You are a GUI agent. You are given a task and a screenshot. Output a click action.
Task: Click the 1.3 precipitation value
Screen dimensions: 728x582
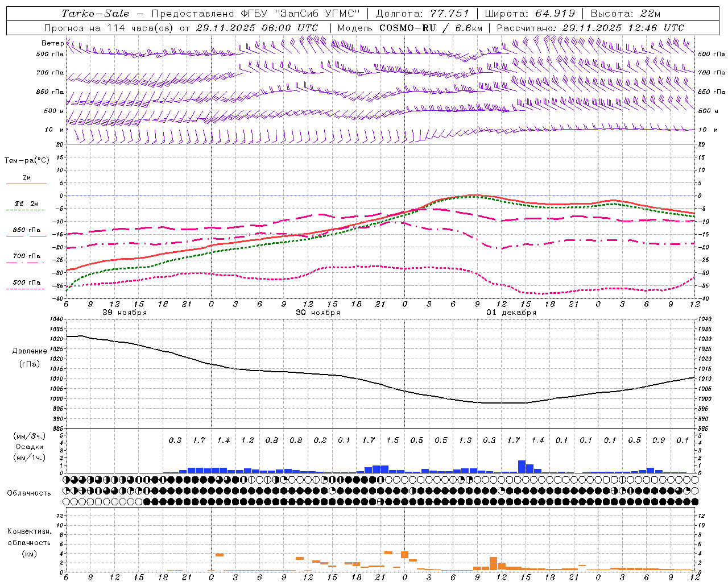465,440
